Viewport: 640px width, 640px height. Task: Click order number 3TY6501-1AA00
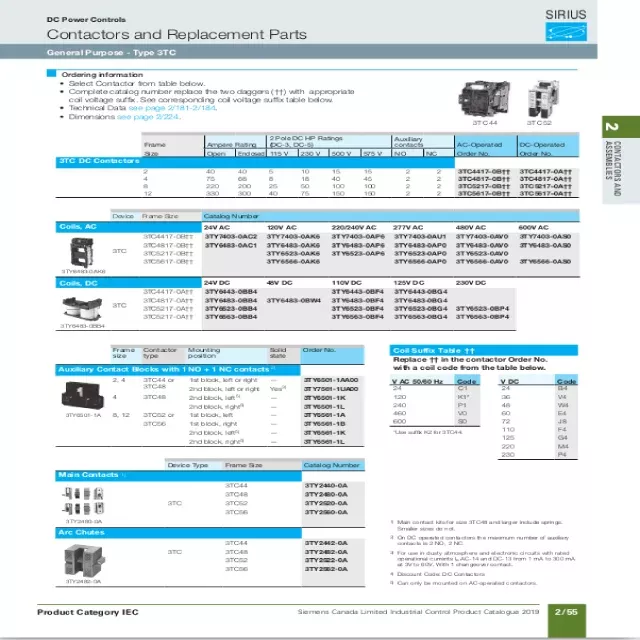click(x=331, y=380)
